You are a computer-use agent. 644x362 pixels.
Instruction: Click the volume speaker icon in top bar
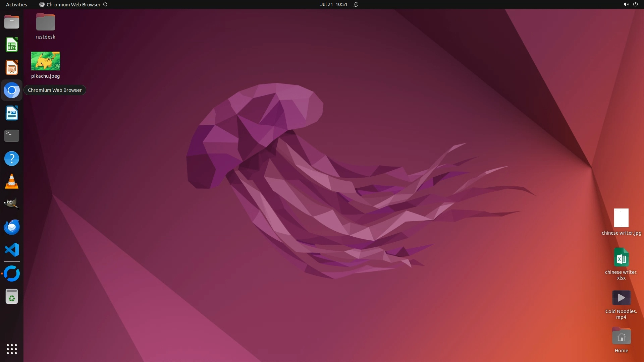626,4
